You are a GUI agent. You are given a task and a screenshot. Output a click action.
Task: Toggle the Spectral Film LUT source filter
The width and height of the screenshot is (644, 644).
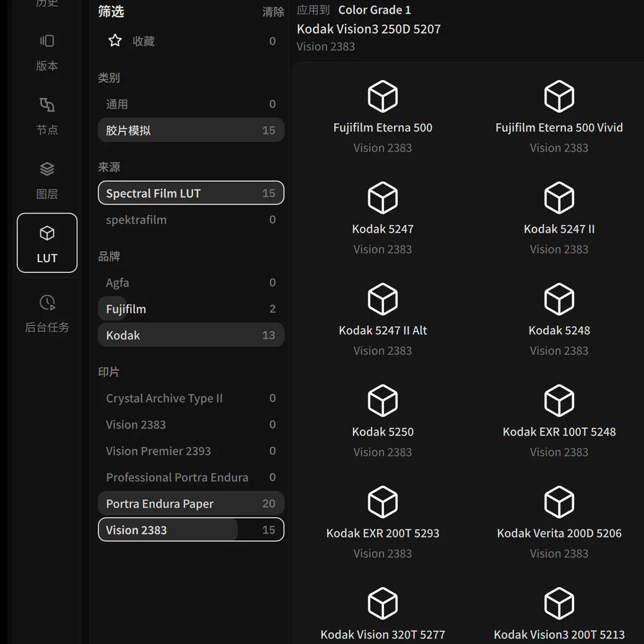click(x=191, y=193)
